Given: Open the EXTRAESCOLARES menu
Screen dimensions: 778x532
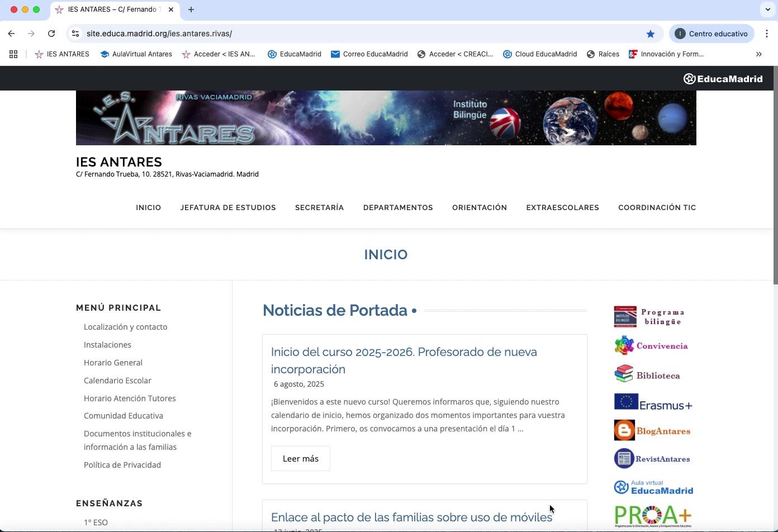Looking at the screenshot, I should (562, 207).
